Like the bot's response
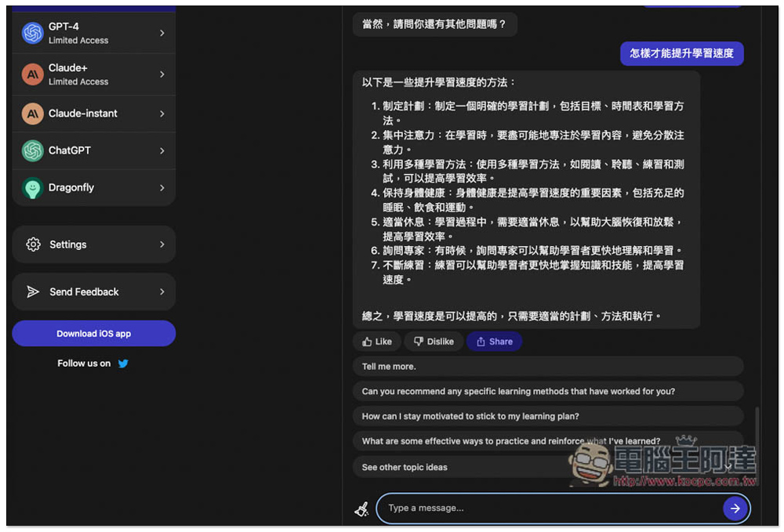 point(377,342)
